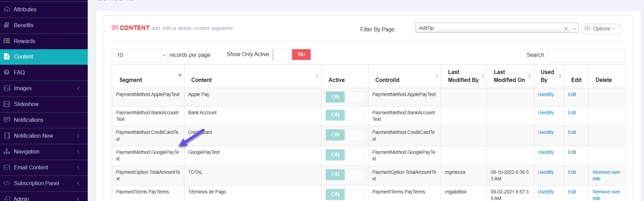Click the Slideshow film icon

click(x=7, y=104)
